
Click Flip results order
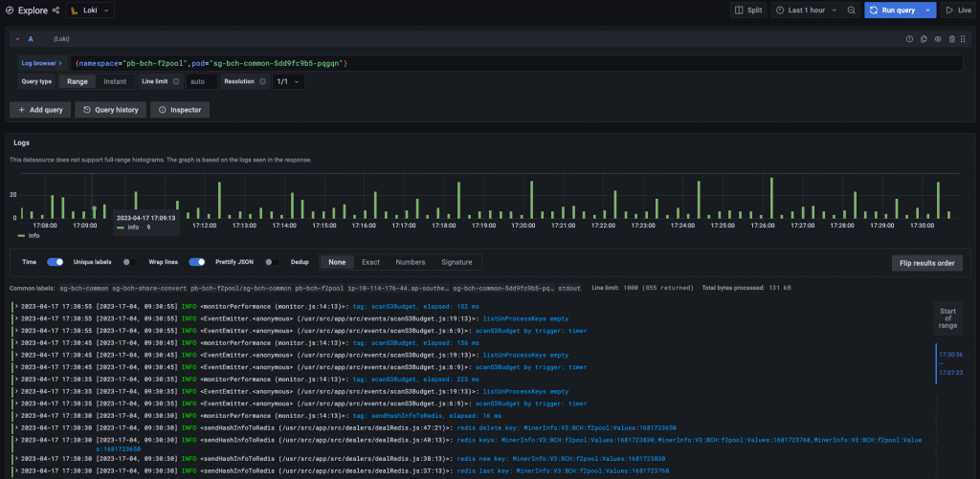pyautogui.click(x=926, y=263)
